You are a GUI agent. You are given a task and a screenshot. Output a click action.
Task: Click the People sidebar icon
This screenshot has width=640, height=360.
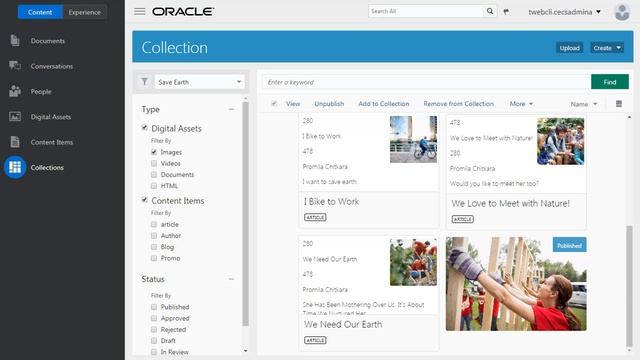point(15,91)
